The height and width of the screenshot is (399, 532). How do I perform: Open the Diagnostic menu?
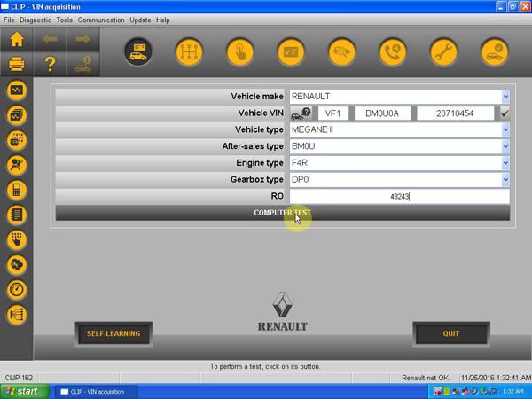click(35, 20)
